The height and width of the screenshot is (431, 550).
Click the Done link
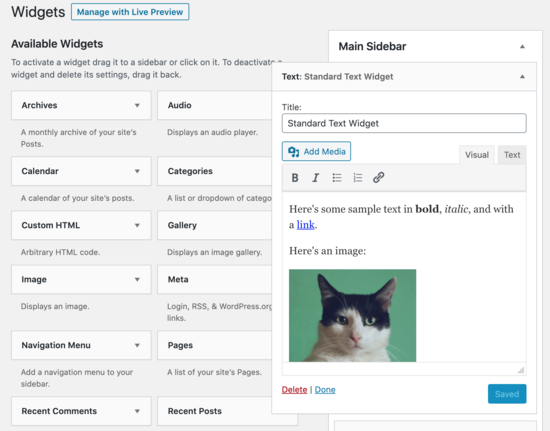pyautogui.click(x=325, y=390)
